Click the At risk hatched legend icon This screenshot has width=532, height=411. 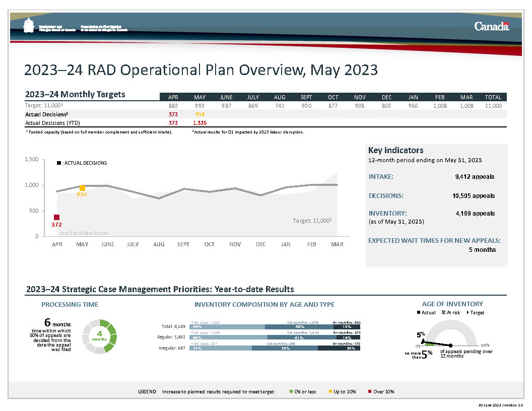click(x=443, y=313)
